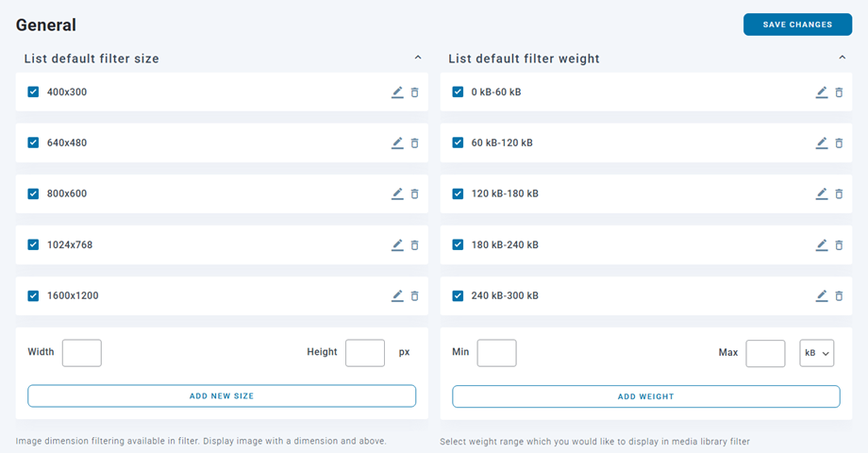Open the kB unit dropdown
The width and height of the screenshot is (868, 453).
click(x=817, y=353)
